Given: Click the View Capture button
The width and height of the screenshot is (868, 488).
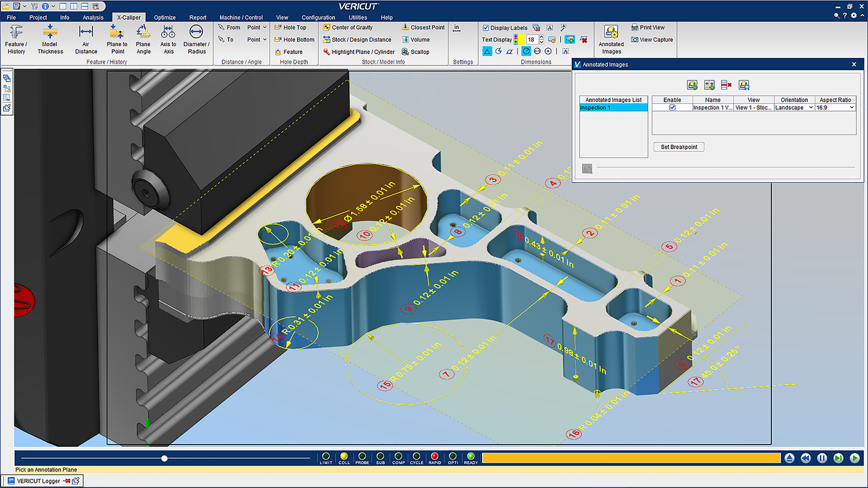Looking at the screenshot, I should coord(652,40).
